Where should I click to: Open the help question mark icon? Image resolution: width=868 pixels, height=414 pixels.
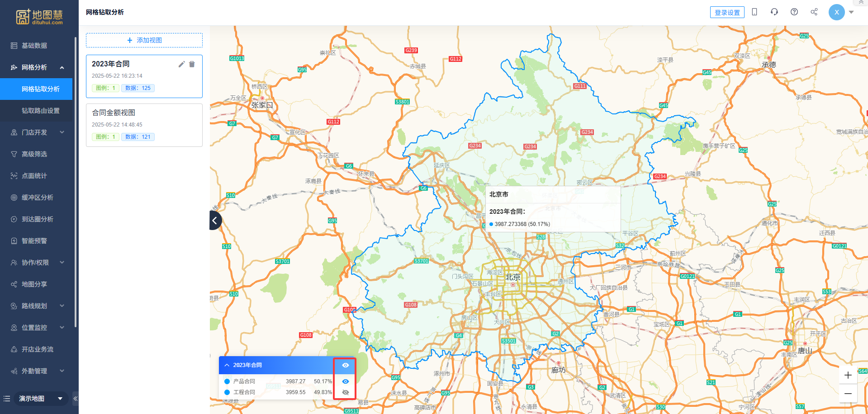[794, 12]
